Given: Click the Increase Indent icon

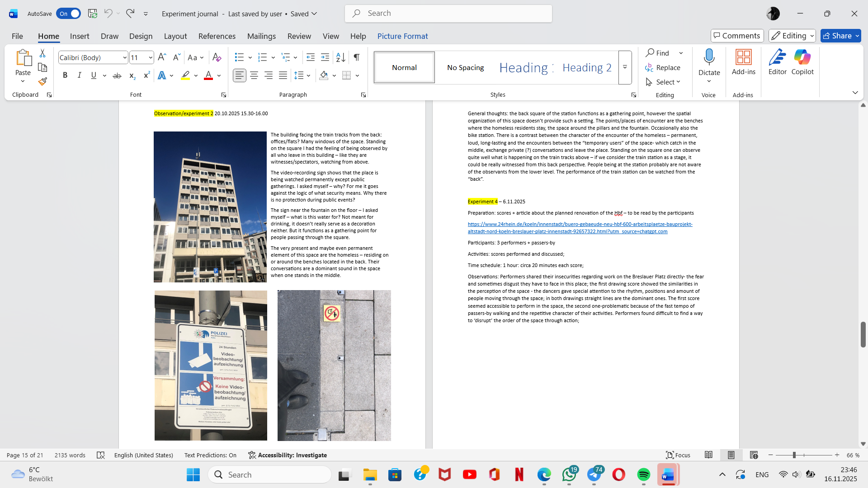Looking at the screenshot, I should 325,57.
